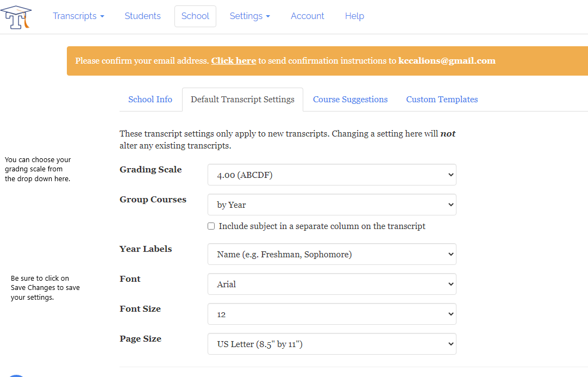588x377 pixels.
Task: Open the Year Labels dropdown
Action: (x=331, y=255)
